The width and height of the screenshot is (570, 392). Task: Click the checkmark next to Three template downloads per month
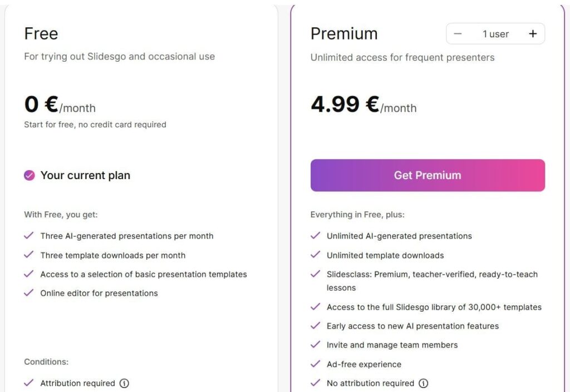28,255
